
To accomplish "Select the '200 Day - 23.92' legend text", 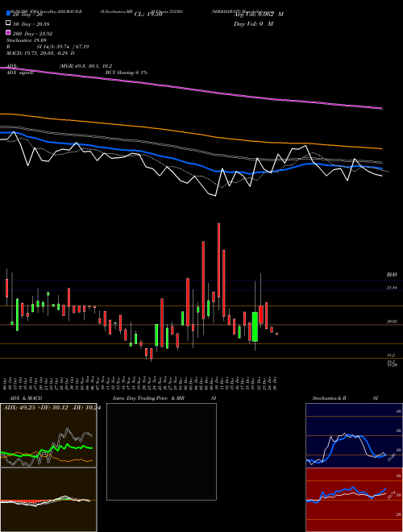I will [x=32, y=34].
